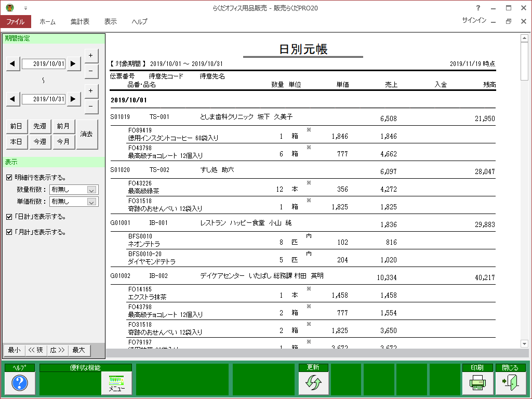Open the メニュー shortcut icon
Viewport: 532px width, 399px height.
click(116, 383)
